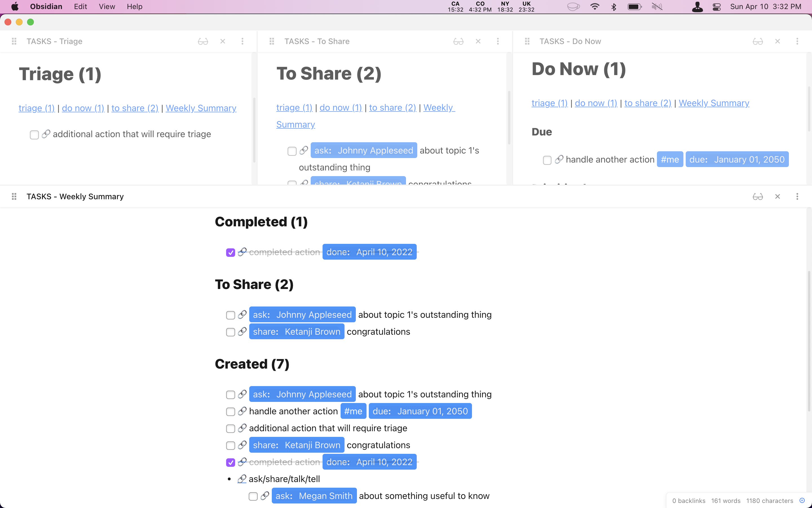Viewport: 812px width, 508px height.
Task: Follow triage (1) link in Triage pane
Action: tap(37, 108)
